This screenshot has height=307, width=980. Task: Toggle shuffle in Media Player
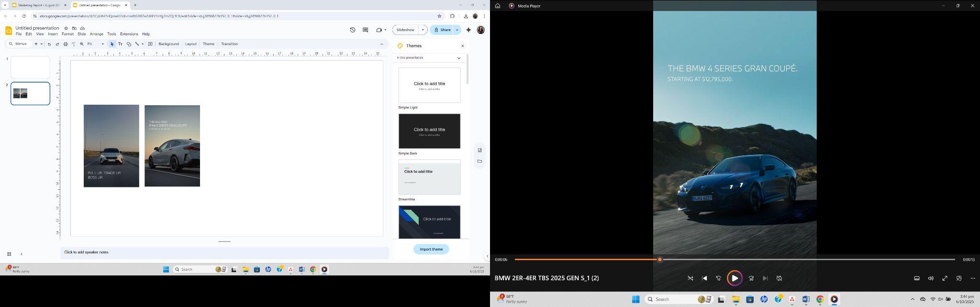pyautogui.click(x=690, y=278)
